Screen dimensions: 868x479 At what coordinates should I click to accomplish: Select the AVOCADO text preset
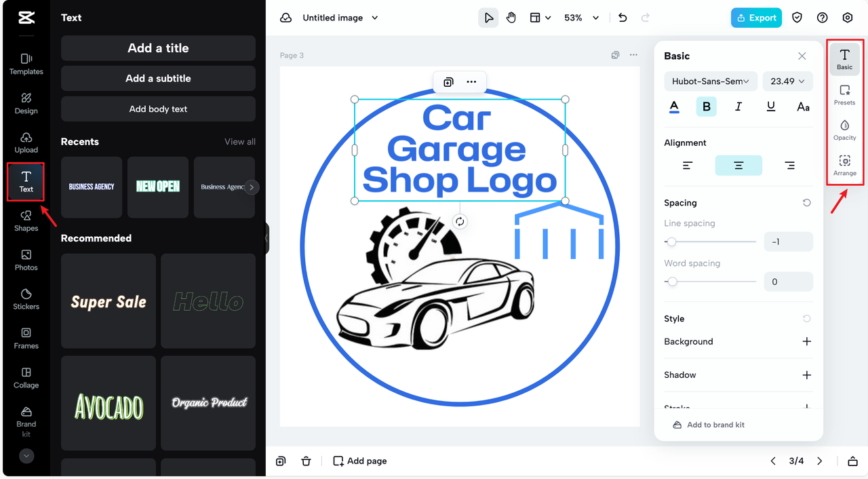tap(108, 403)
